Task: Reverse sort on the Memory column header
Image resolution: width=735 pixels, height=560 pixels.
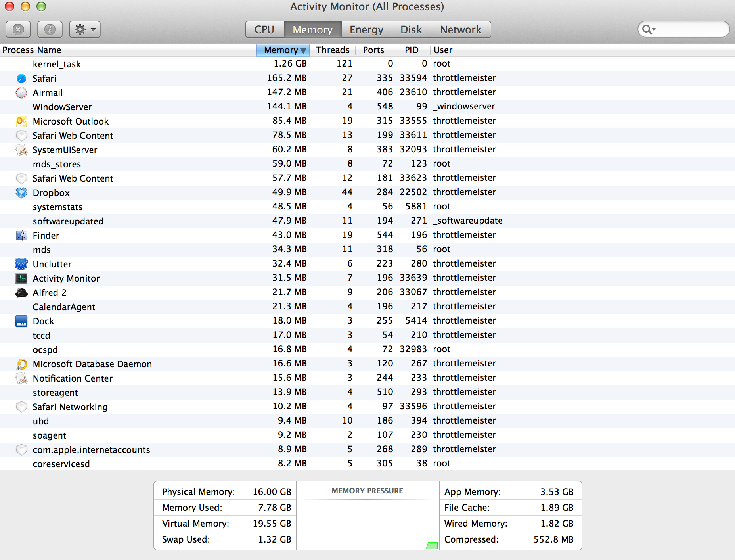Action: tap(283, 50)
